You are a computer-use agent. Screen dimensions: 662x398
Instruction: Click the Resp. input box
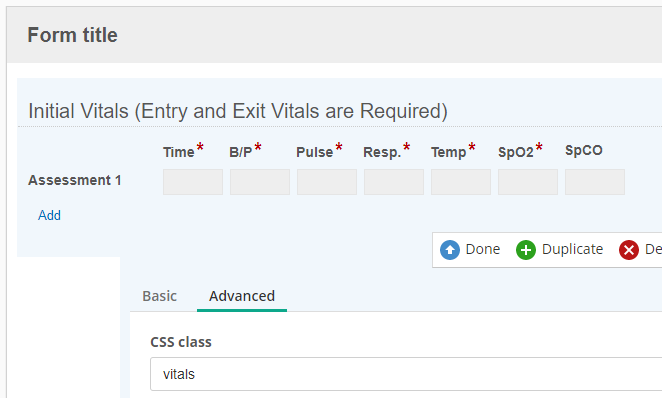point(394,182)
